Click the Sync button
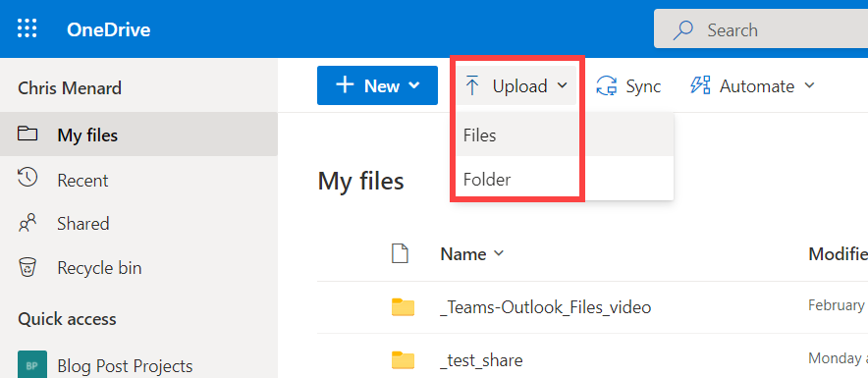The height and width of the screenshot is (378, 868). point(628,85)
